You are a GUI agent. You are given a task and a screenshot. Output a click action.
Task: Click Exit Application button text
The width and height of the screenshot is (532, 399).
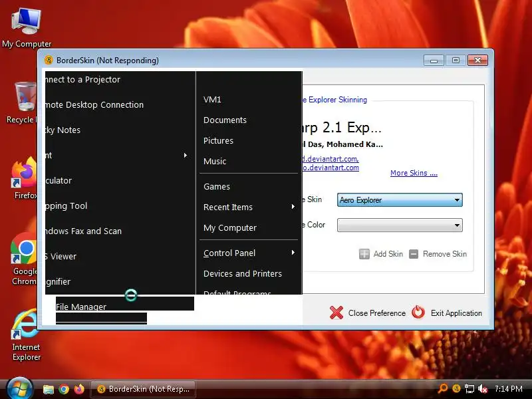pos(456,313)
